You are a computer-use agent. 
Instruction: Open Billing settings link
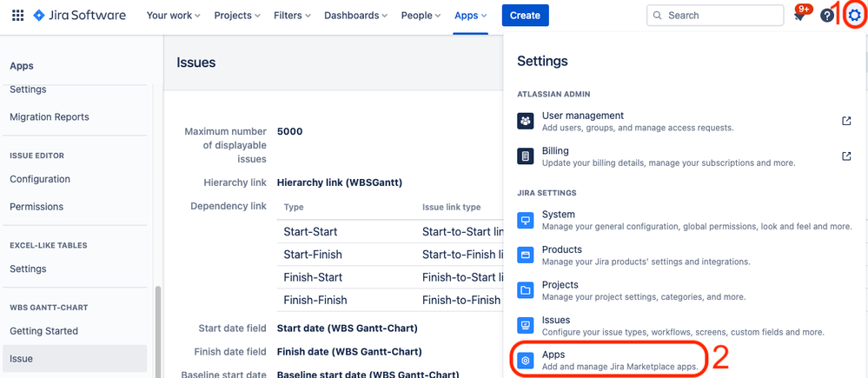(x=684, y=156)
